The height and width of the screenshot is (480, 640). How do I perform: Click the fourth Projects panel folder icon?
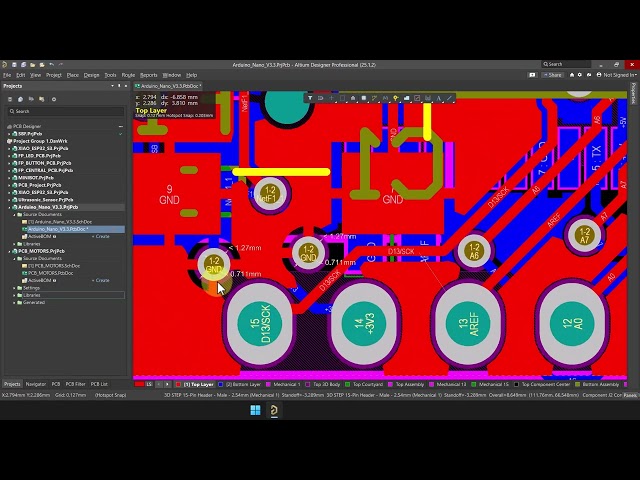pos(42,99)
